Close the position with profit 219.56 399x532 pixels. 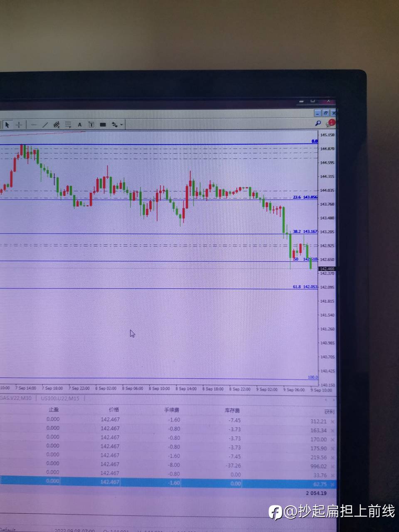pyautogui.click(x=332, y=458)
